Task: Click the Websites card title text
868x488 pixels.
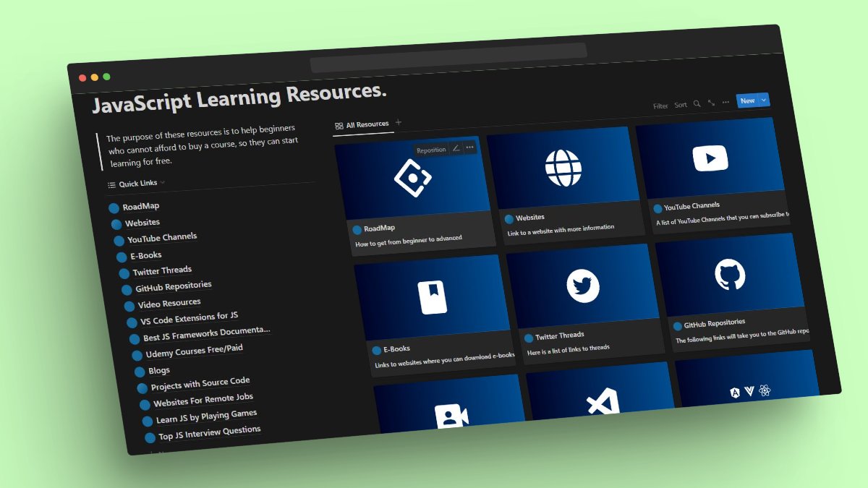Action: point(530,218)
